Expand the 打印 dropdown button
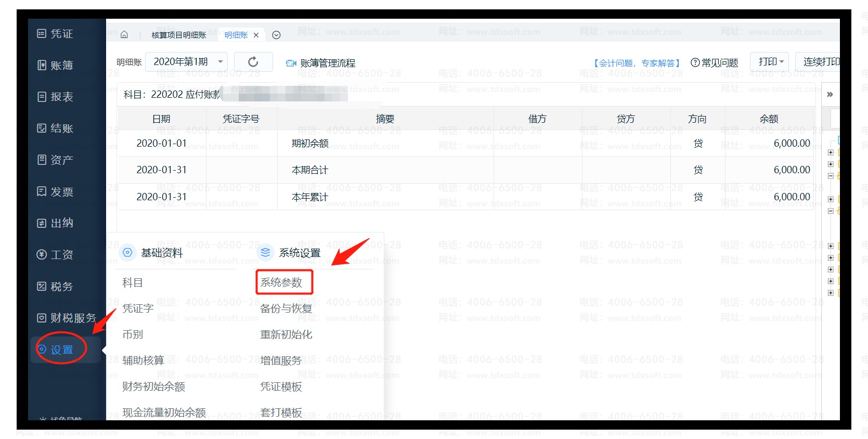The height and width of the screenshot is (439, 868). (770, 62)
